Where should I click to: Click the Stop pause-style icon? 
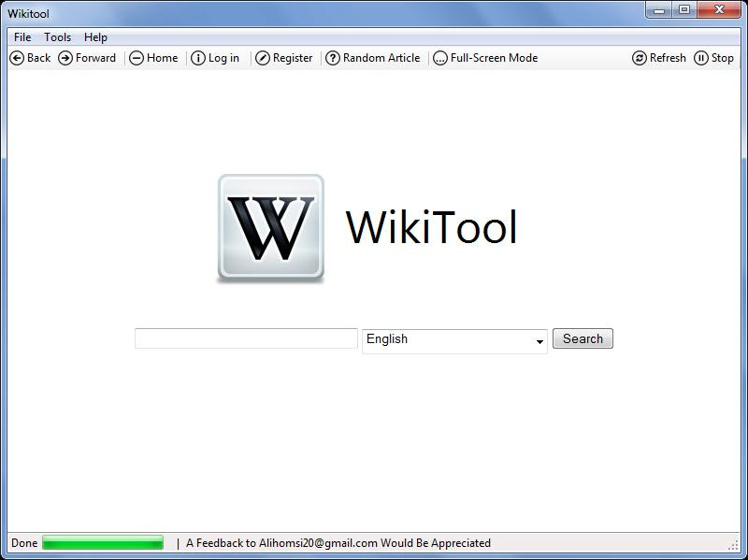[x=700, y=58]
